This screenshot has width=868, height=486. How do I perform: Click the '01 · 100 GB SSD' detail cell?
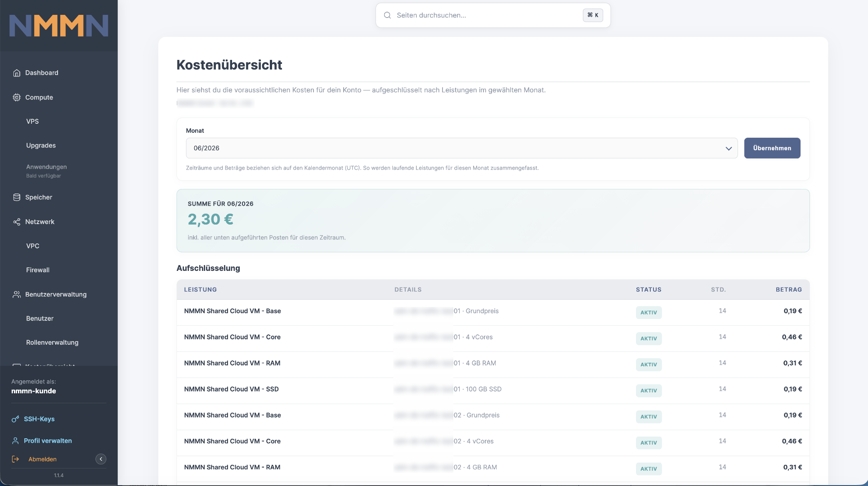478,389
